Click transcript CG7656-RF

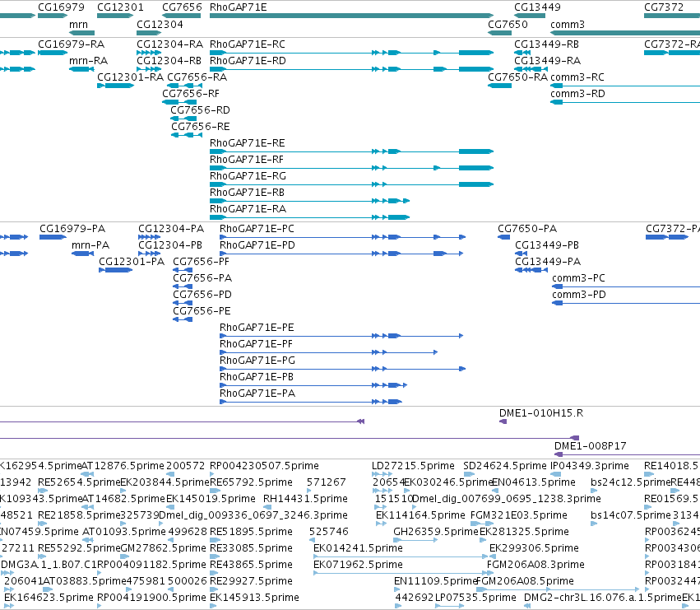pos(179,102)
